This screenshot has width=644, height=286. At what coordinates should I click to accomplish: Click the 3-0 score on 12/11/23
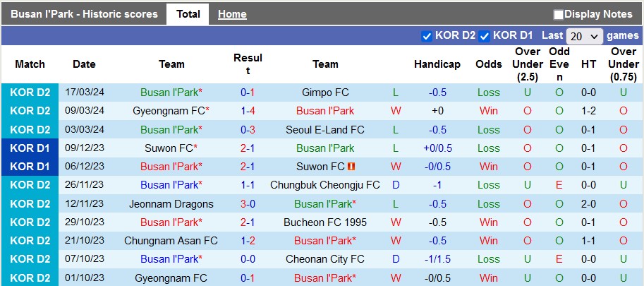[248, 204]
